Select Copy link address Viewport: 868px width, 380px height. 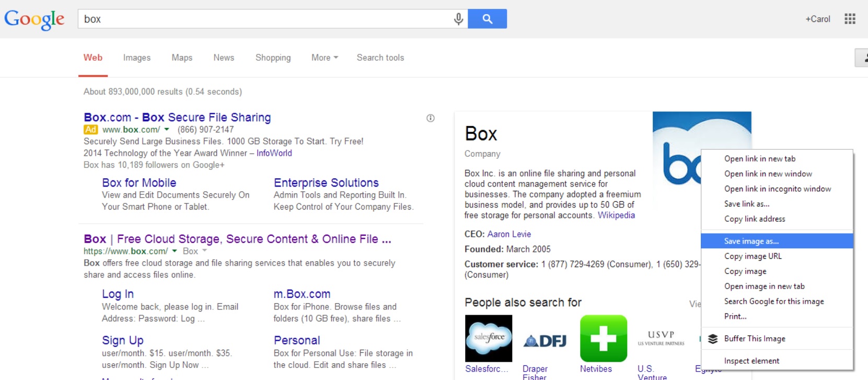click(777, 219)
